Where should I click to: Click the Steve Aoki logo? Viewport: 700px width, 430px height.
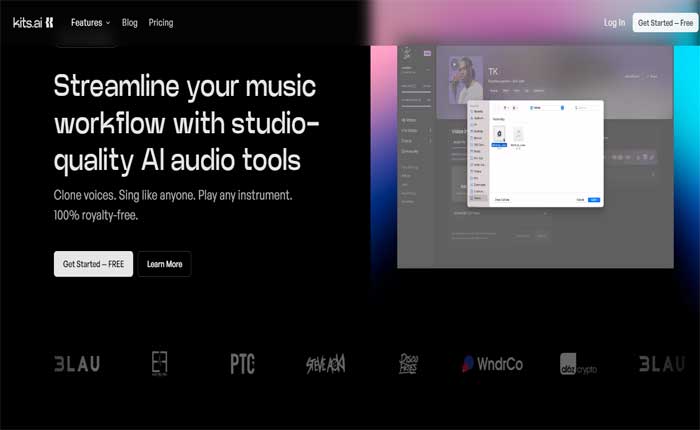click(x=326, y=364)
